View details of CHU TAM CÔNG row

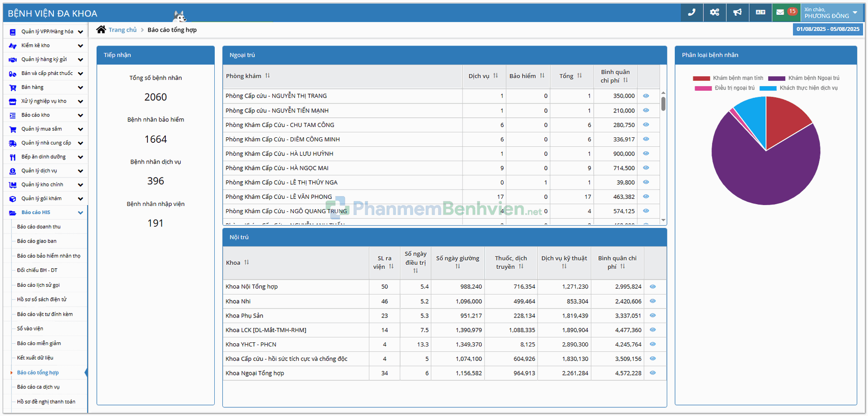(x=646, y=125)
